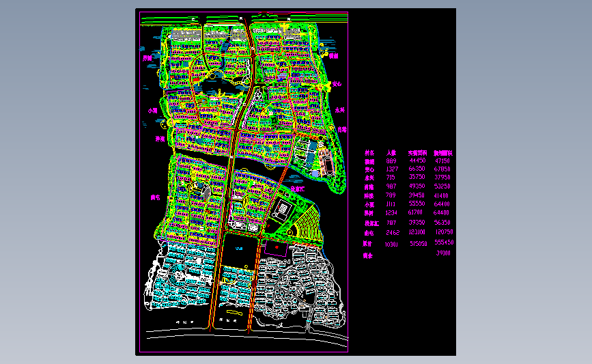The width and height of the screenshot is (592, 364).
Task: Select the value 1234 in the table
Action: [x=391, y=213]
